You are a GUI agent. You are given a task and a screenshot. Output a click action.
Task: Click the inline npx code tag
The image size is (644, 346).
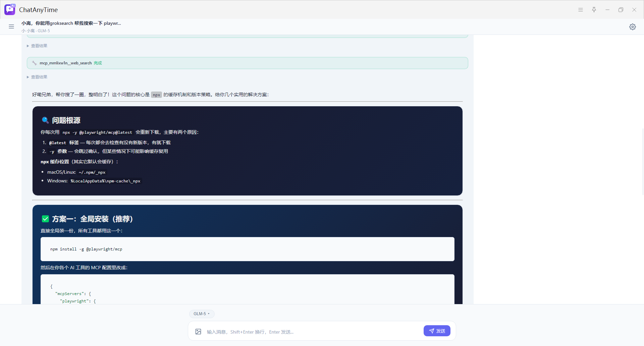(x=156, y=95)
